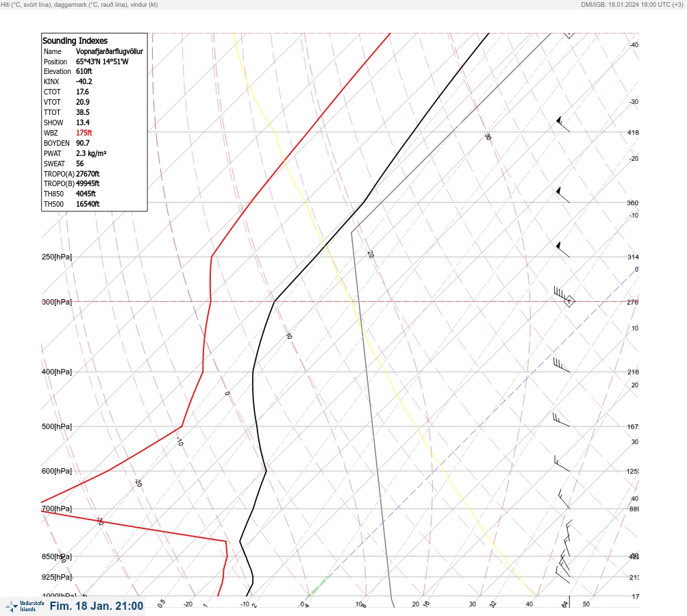Image resolution: width=687 pixels, height=616 pixels.
Task: Click the Veðurstofa Íslands logo
Action: pos(25,606)
